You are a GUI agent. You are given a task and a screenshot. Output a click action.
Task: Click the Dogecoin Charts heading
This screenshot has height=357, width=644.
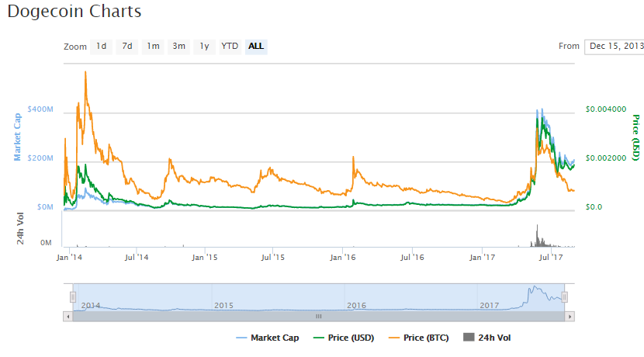(74, 11)
